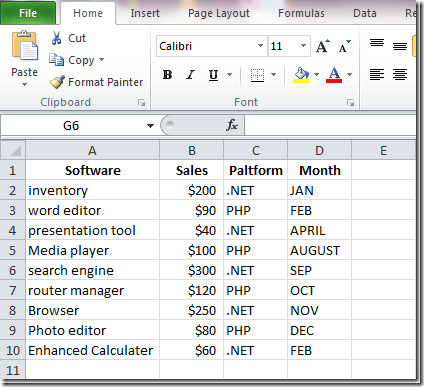Apply the yellow fill color bucket
Image resolution: width=424 pixels, height=387 pixels.
pos(301,75)
